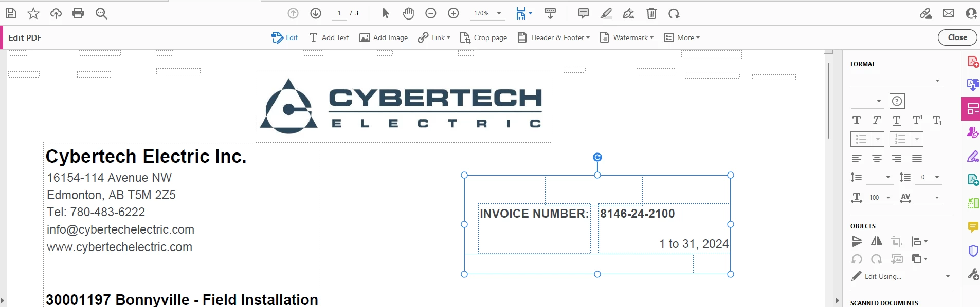
Task: Choose Add Text tool
Action: (329, 37)
